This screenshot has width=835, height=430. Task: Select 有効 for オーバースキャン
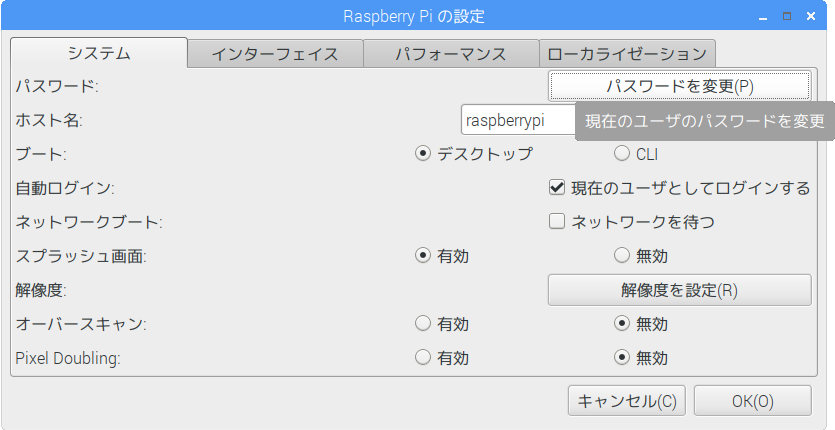pyautogui.click(x=441, y=323)
